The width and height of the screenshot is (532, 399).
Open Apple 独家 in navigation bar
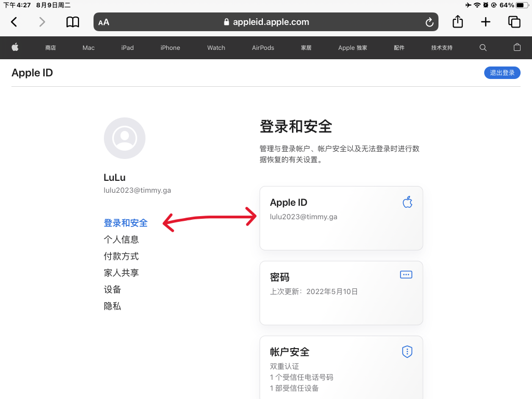[353, 48]
